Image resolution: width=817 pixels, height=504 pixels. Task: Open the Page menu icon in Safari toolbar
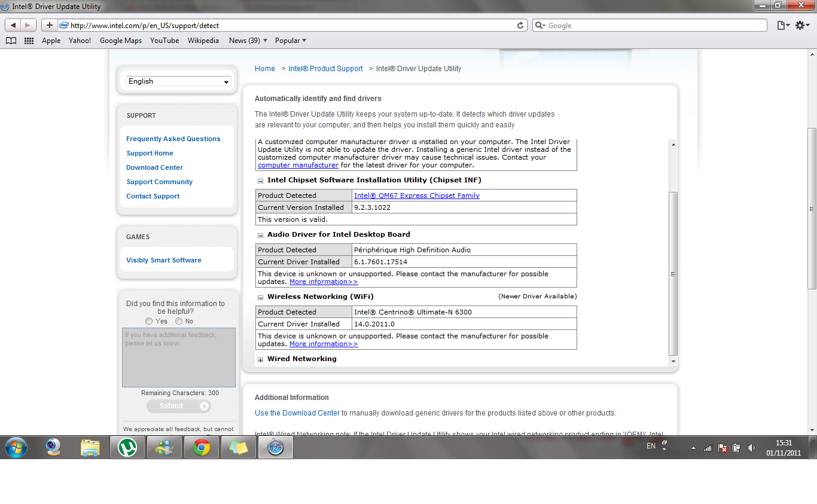tap(783, 25)
